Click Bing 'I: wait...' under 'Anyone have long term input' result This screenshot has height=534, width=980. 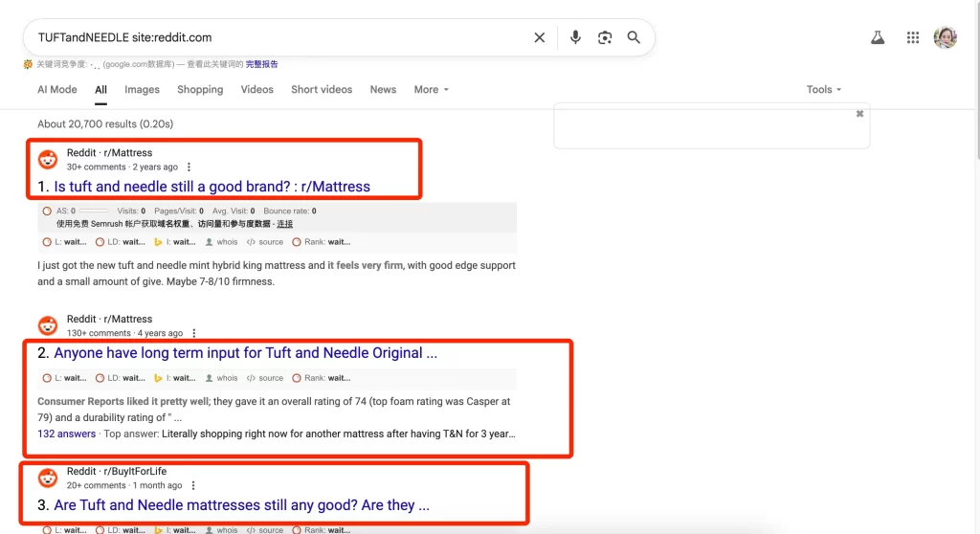(174, 378)
